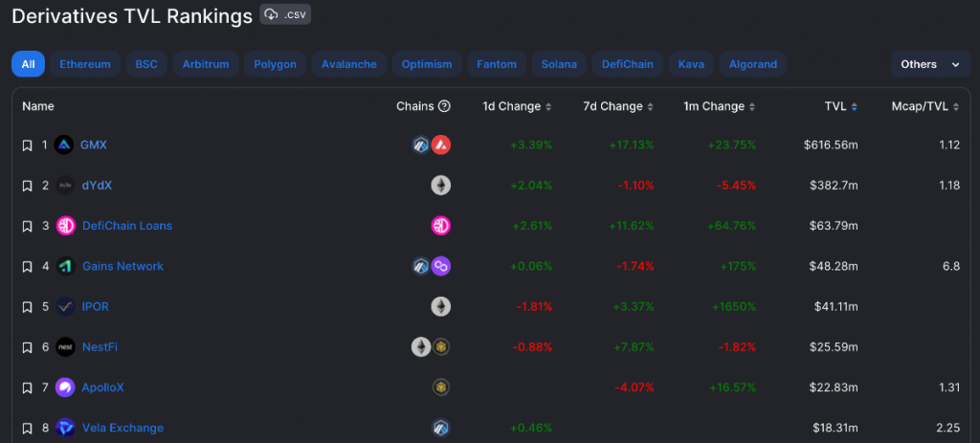The width and height of the screenshot is (980, 443).
Task: Open the dYdX protocol link
Action: point(97,186)
